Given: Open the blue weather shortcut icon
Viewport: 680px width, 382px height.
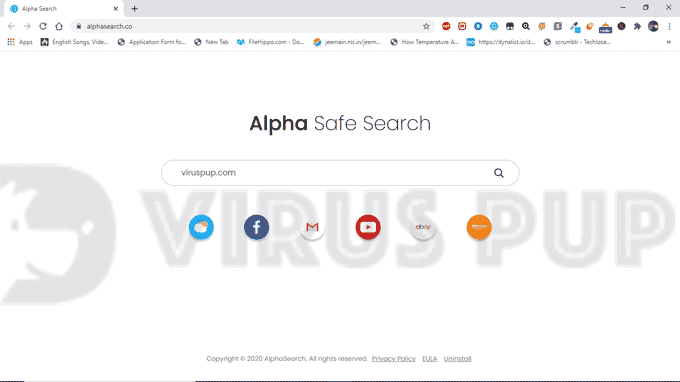Looking at the screenshot, I should pos(201,227).
